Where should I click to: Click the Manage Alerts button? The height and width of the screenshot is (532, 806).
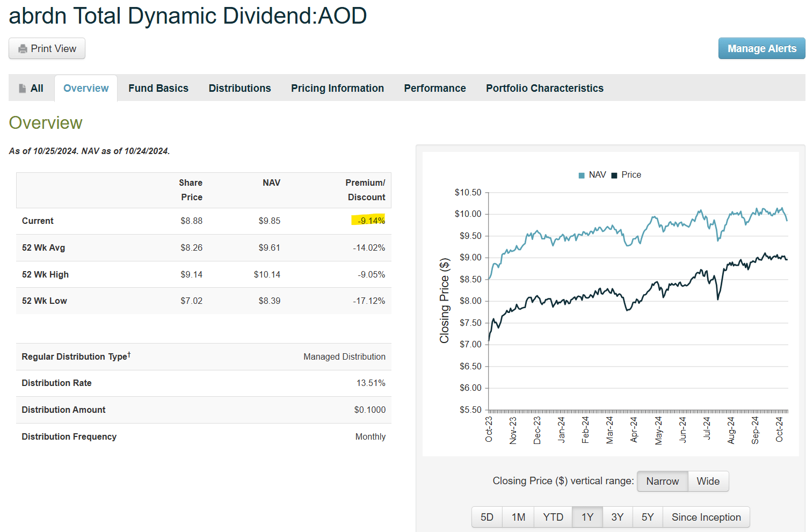pyautogui.click(x=761, y=48)
